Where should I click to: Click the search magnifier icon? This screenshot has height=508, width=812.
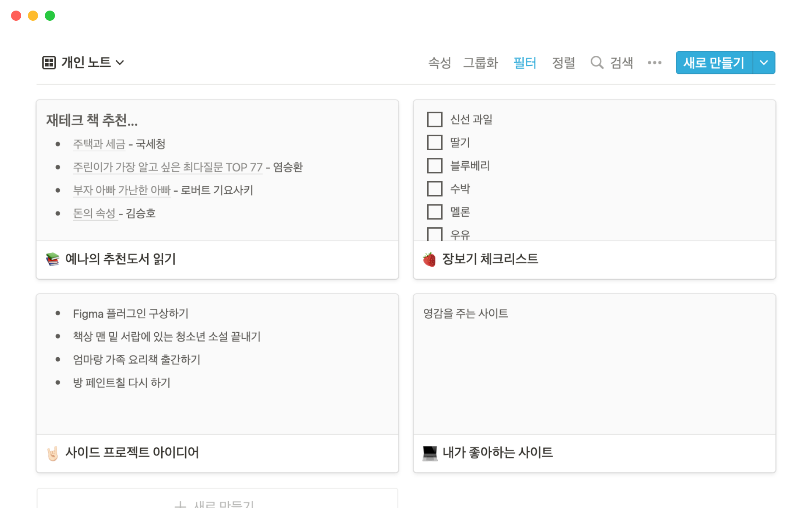point(596,63)
